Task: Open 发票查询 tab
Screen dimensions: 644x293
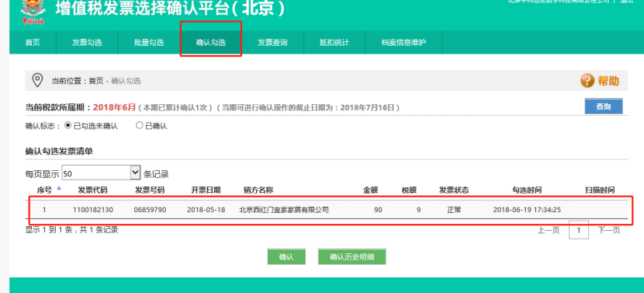Action: click(272, 43)
